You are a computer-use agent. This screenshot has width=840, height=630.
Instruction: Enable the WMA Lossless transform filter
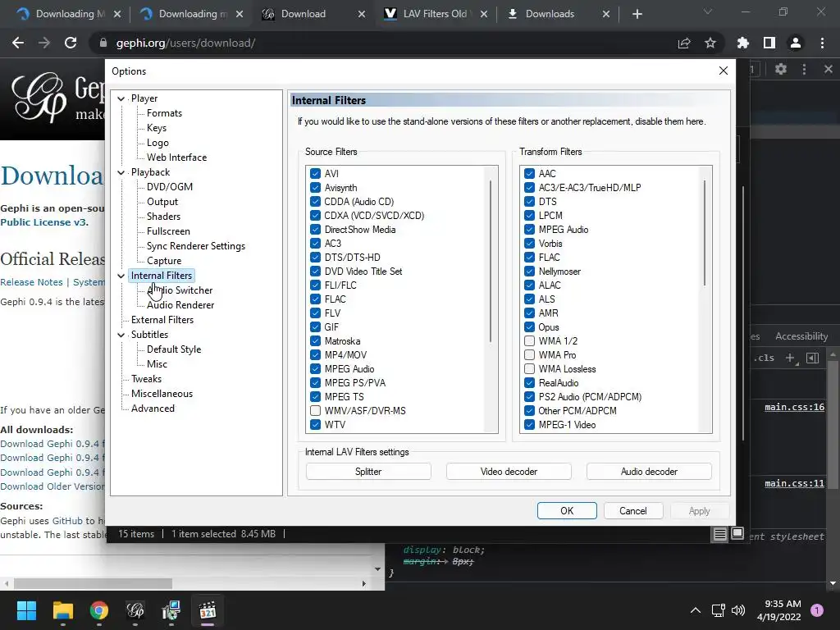pyautogui.click(x=529, y=368)
